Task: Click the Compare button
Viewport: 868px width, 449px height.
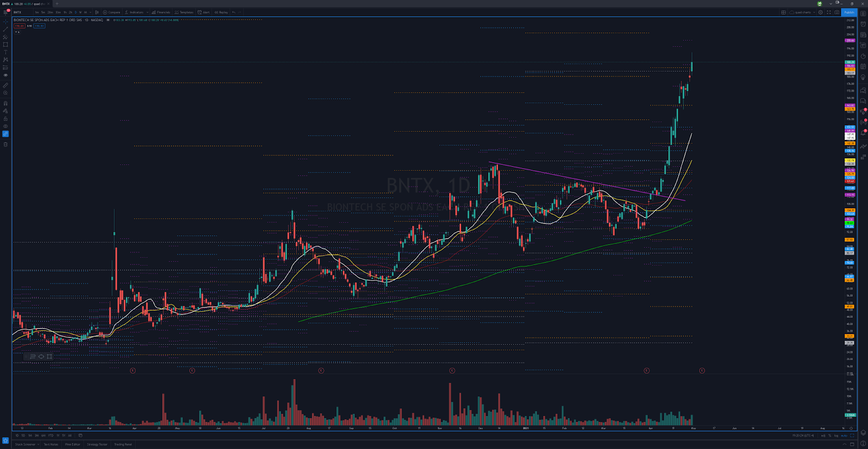Action: pos(112,12)
